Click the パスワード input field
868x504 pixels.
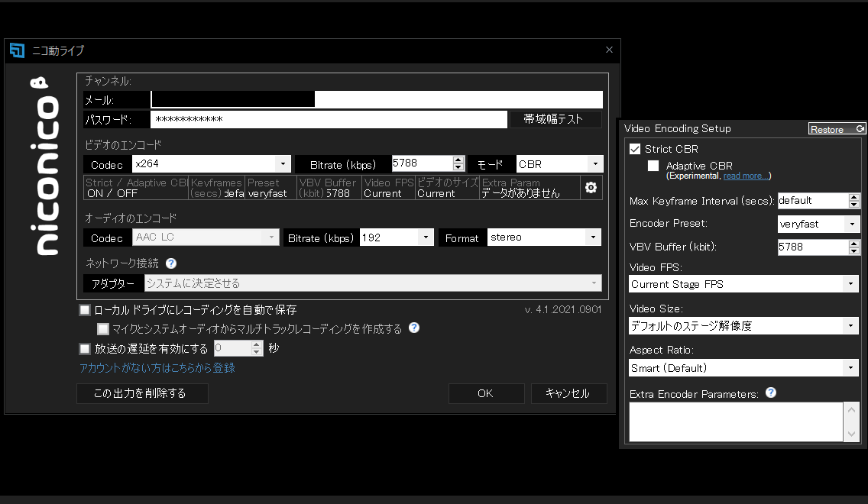pyautogui.click(x=329, y=119)
